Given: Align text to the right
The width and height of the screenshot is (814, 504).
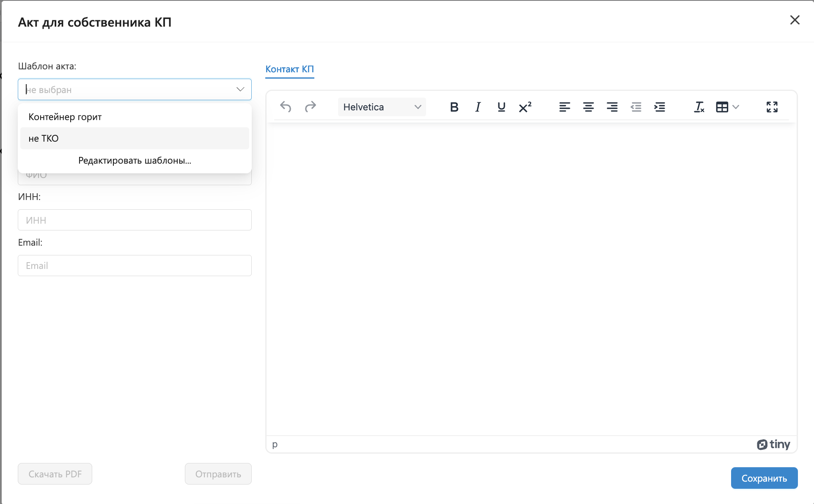Looking at the screenshot, I should point(612,107).
